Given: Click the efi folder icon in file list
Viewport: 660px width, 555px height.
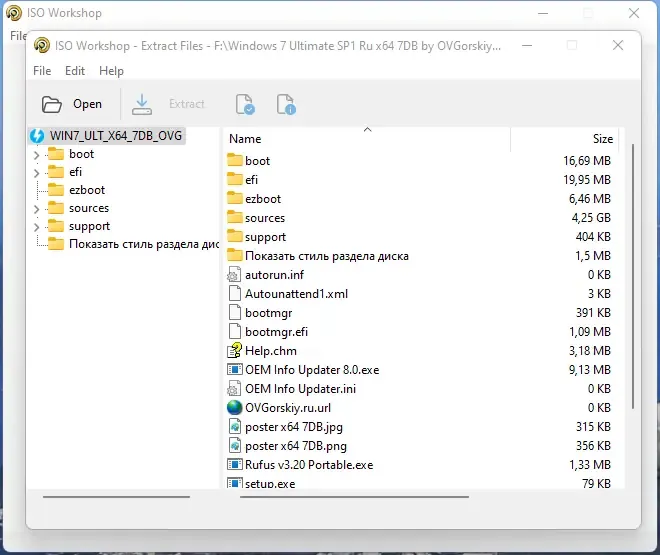Looking at the screenshot, I should (235, 179).
